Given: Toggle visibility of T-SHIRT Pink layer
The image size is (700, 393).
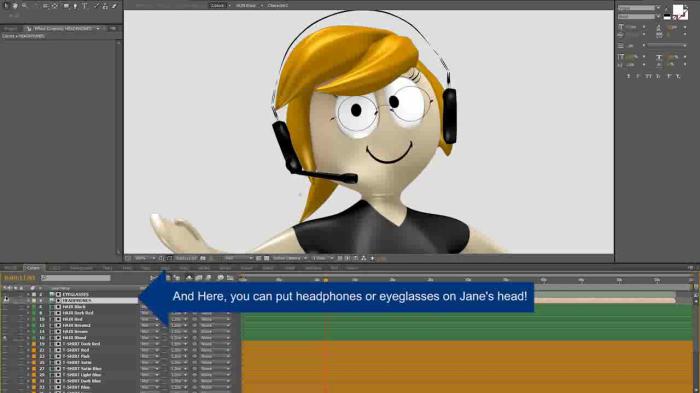Looking at the screenshot, I should [6, 356].
